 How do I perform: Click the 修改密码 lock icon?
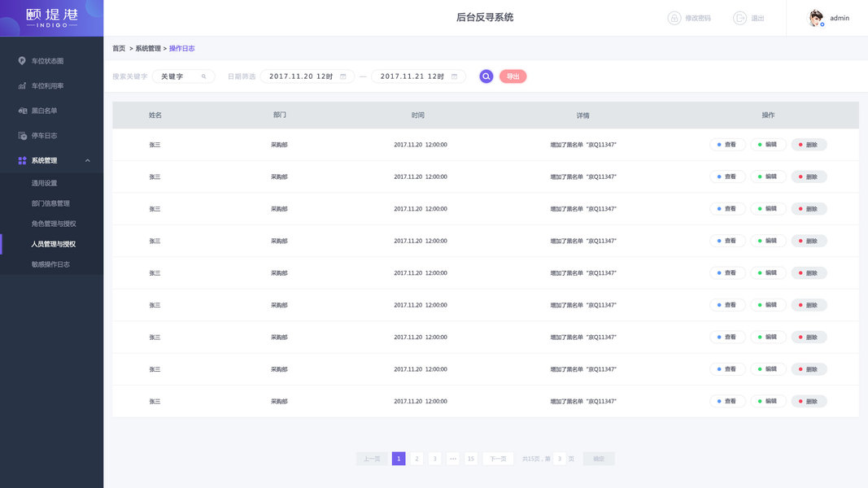(x=674, y=18)
